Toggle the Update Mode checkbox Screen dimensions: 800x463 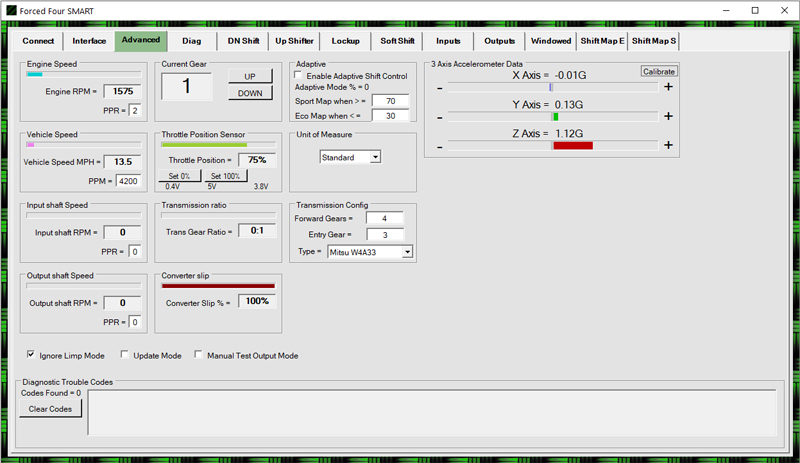click(x=125, y=355)
